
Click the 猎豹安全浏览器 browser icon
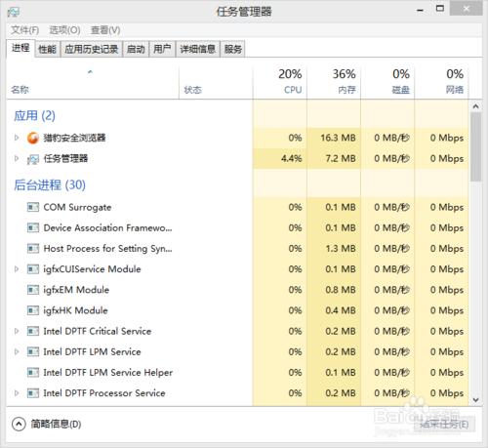(32, 138)
